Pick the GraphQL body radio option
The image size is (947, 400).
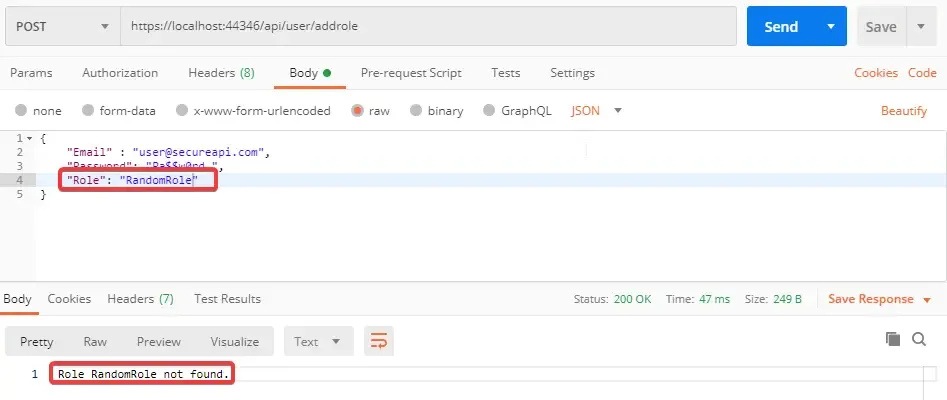pyautogui.click(x=489, y=111)
